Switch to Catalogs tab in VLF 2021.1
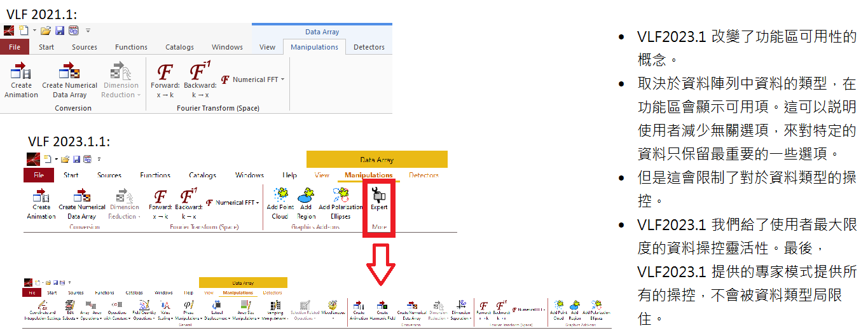Screen dimensions: 868x335 pyautogui.click(x=179, y=47)
